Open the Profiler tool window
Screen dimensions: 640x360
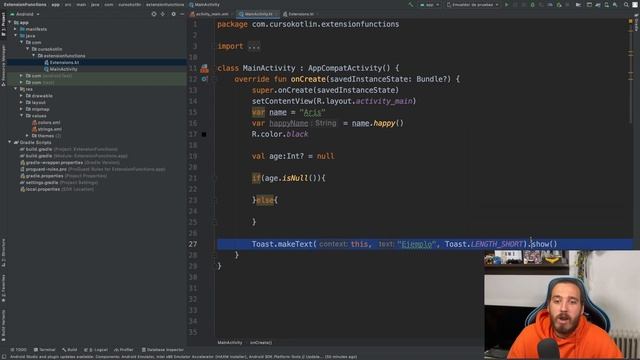[124, 350]
